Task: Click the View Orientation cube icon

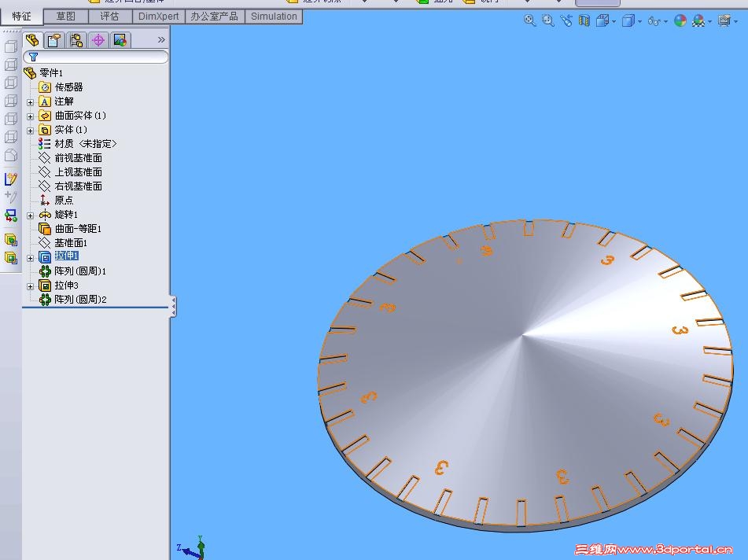Action: [x=603, y=20]
